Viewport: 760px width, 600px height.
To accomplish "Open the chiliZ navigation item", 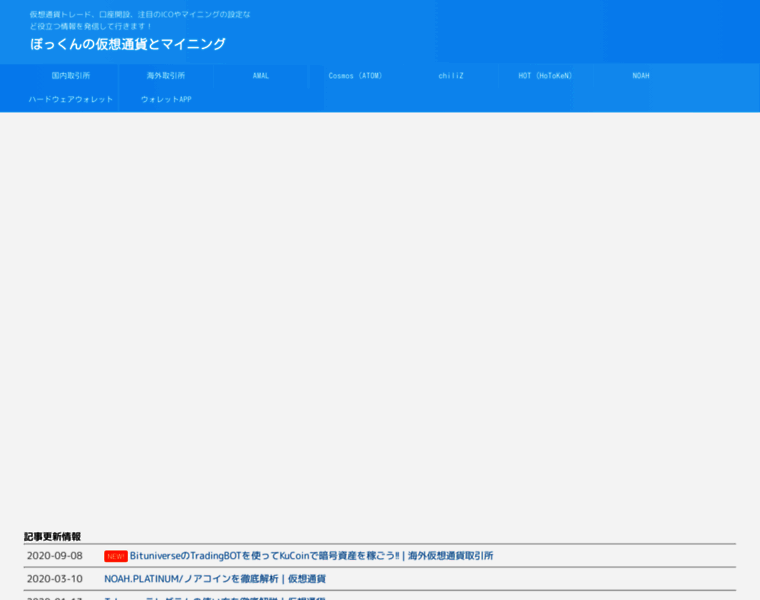I will click(x=451, y=76).
